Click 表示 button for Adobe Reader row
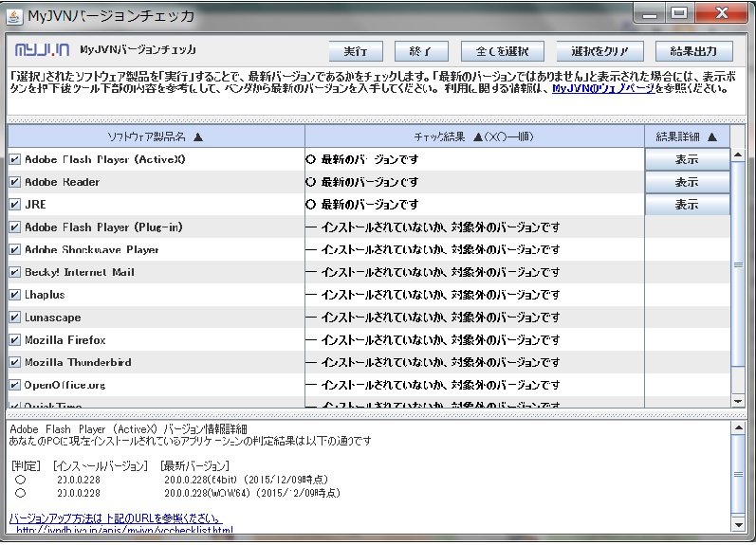 pyautogui.click(x=687, y=182)
